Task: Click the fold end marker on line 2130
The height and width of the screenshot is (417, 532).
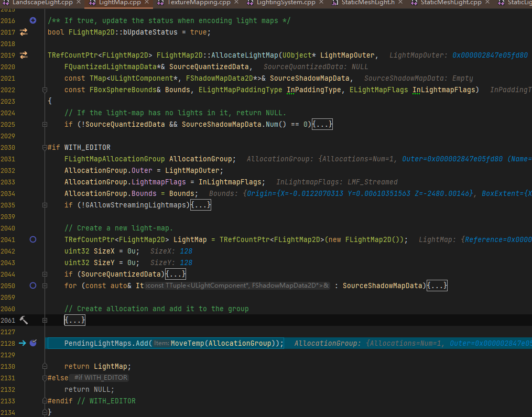Action: coord(45,366)
